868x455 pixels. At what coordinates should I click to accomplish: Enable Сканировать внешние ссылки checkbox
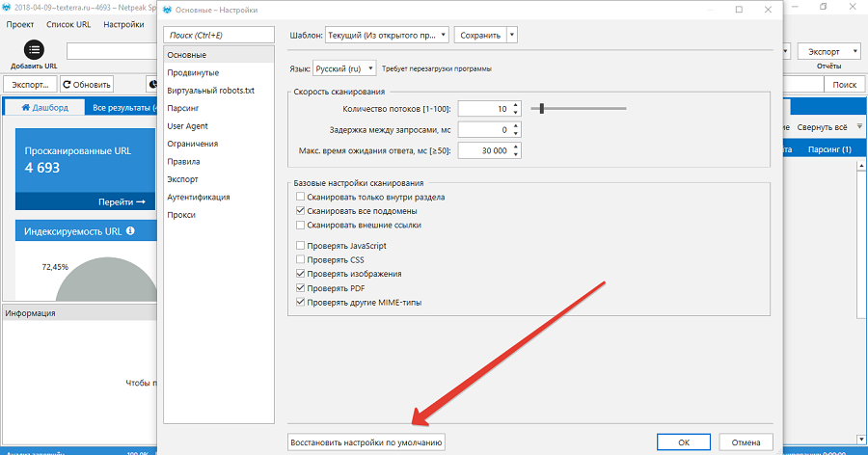pyautogui.click(x=300, y=226)
